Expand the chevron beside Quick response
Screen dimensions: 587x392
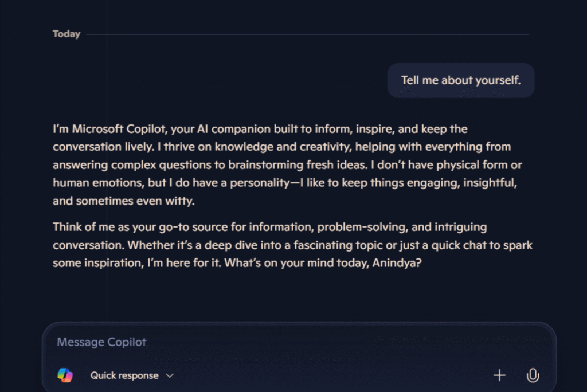pos(170,375)
